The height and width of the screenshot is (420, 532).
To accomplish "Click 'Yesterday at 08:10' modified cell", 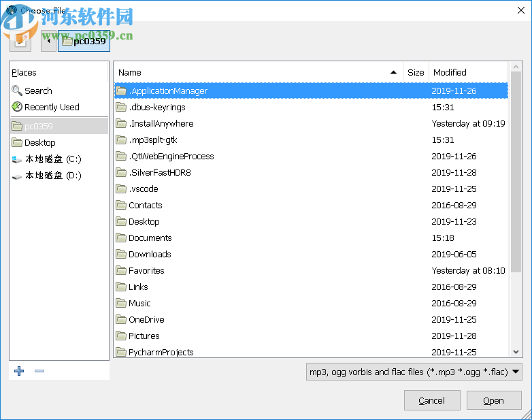I will pyautogui.click(x=468, y=270).
